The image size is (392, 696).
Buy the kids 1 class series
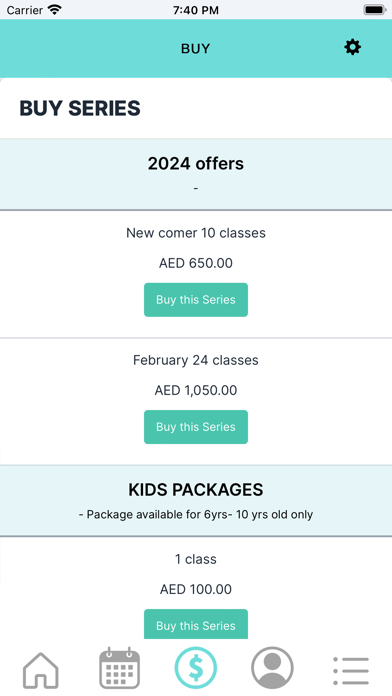196,624
